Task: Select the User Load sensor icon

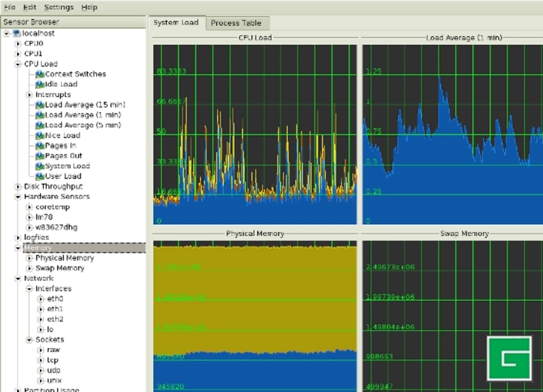Action: tap(40, 176)
